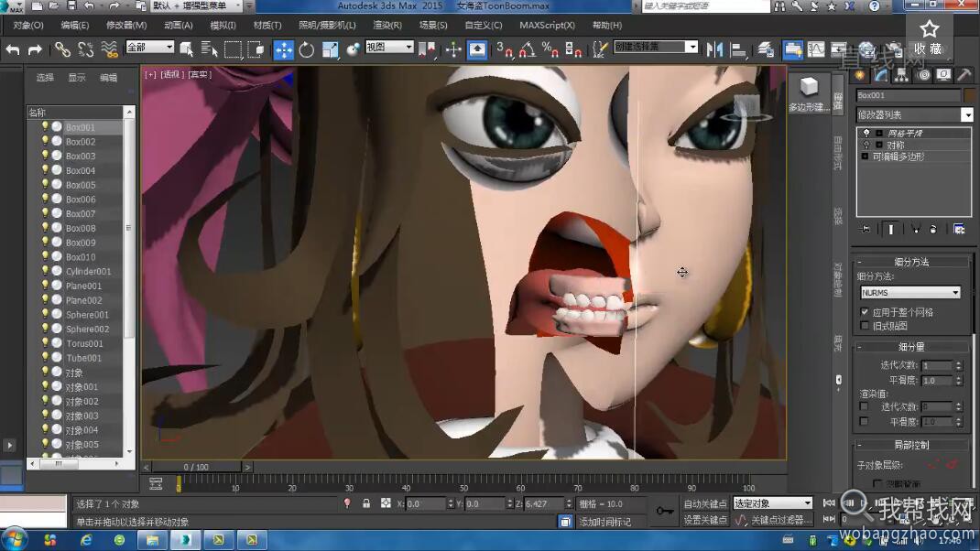The height and width of the screenshot is (551, 980).
Task: Click the Use Pivot Point Center icon
Action: click(x=427, y=49)
